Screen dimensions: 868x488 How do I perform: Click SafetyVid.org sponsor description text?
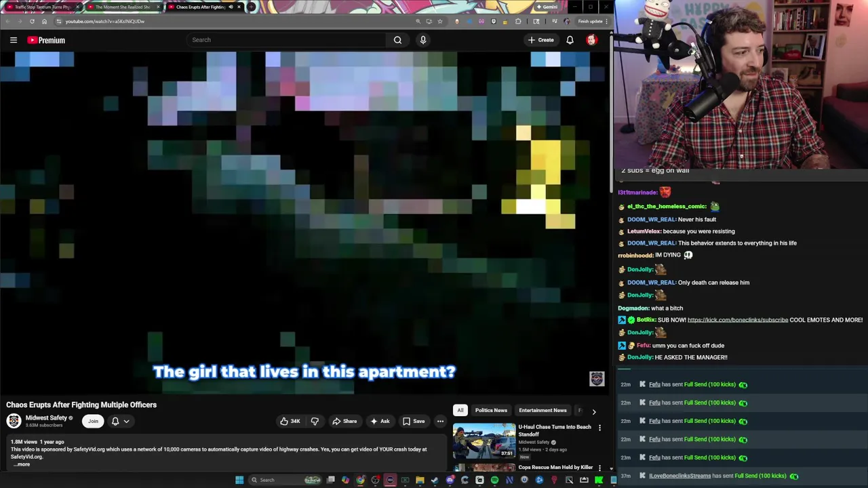(x=218, y=453)
